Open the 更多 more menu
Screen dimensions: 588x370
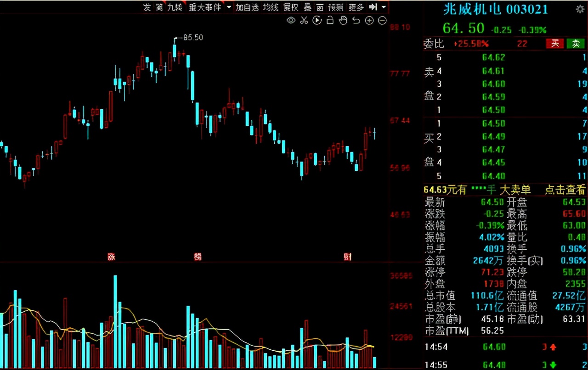tap(356, 7)
